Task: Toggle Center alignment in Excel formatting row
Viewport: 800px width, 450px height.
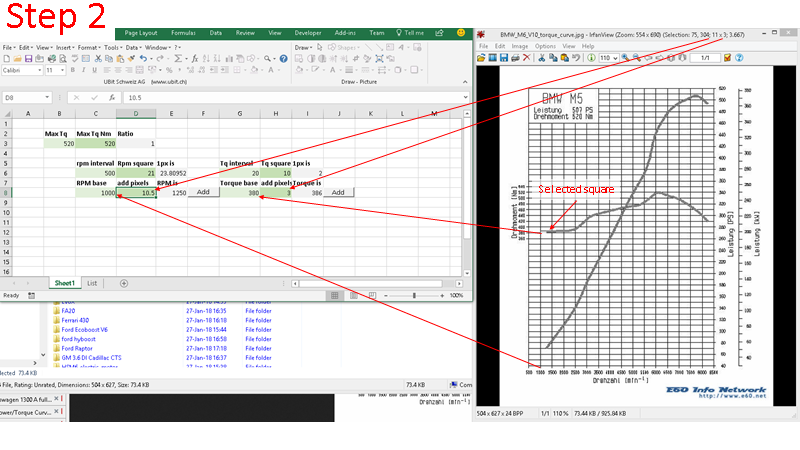Action: (x=118, y=70)
